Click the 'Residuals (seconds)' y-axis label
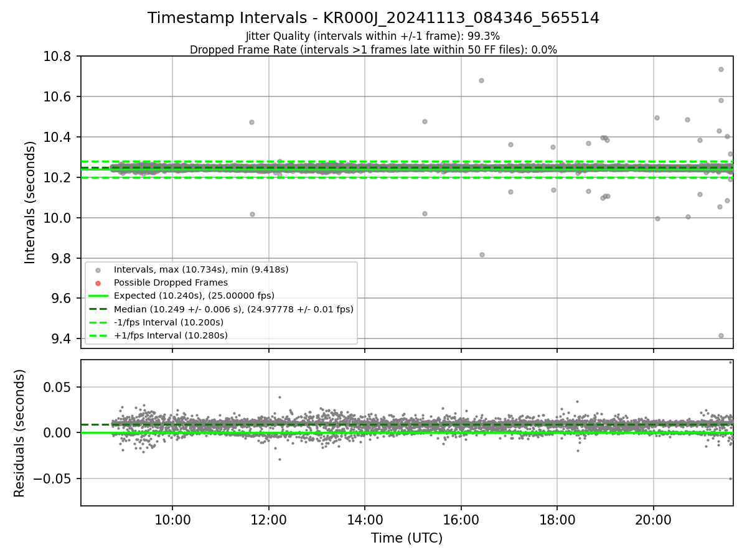Image resolution: width=747 pixels, height=560 pixels. (x=20, y=433)
